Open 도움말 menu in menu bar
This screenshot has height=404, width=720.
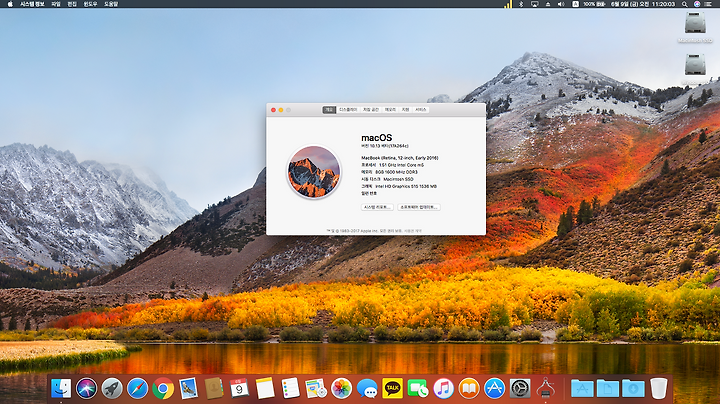(111, 4)
